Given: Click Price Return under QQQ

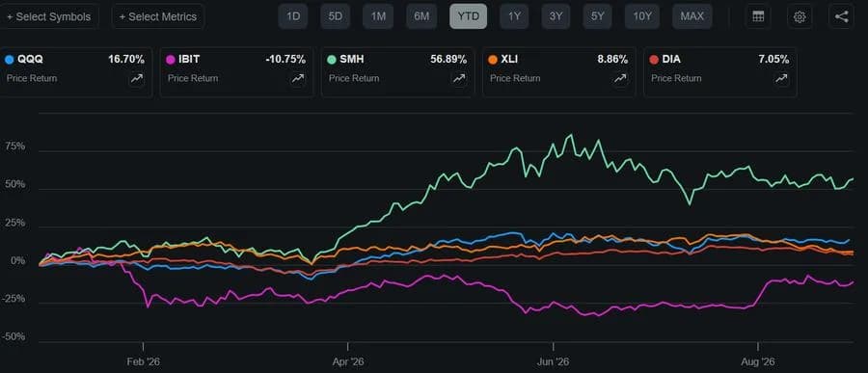Looking at the screenshot, I should coord(32,79).
